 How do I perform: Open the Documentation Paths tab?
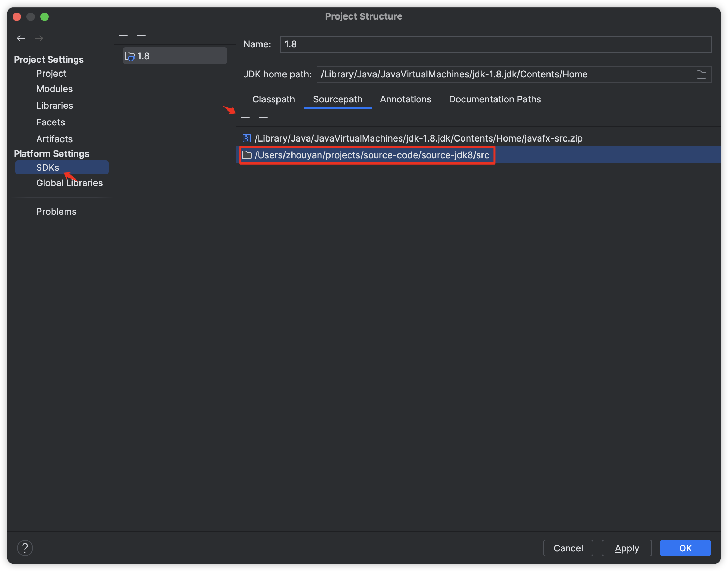coord(495,99)
